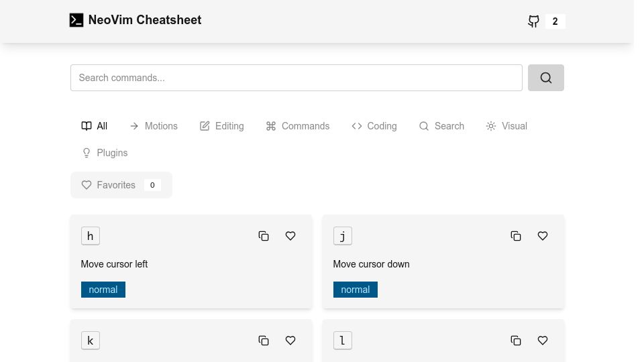Click the terminal logo icon beside NeoVim Cheatsheet

(x=76, y=20)
